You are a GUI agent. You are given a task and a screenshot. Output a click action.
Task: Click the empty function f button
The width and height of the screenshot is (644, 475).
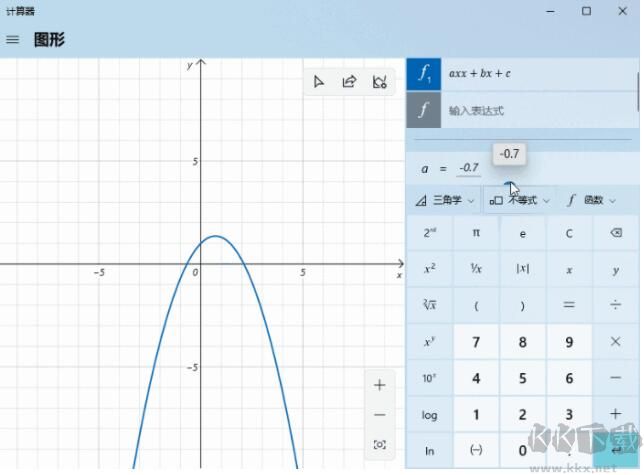pos(424,110)
